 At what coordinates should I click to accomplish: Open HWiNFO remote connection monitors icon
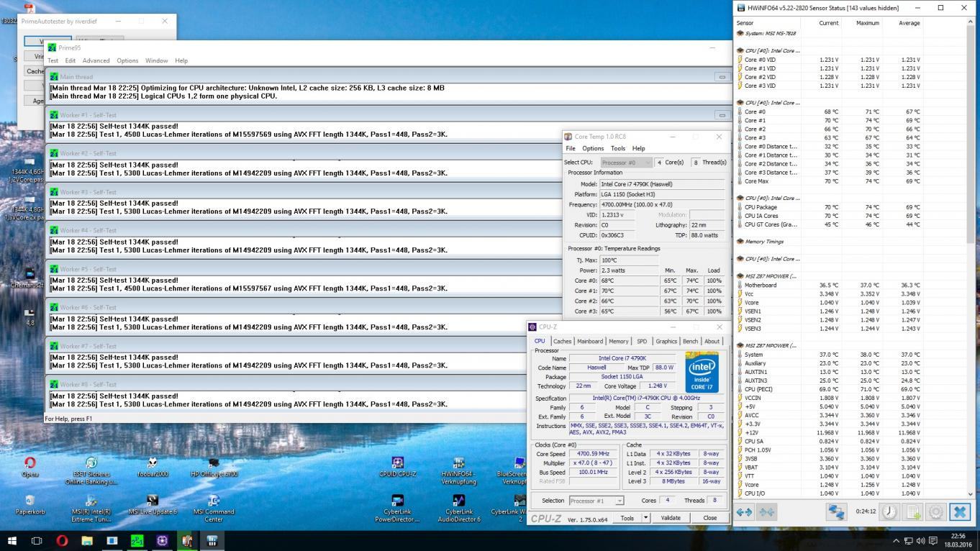click(836, 512)
